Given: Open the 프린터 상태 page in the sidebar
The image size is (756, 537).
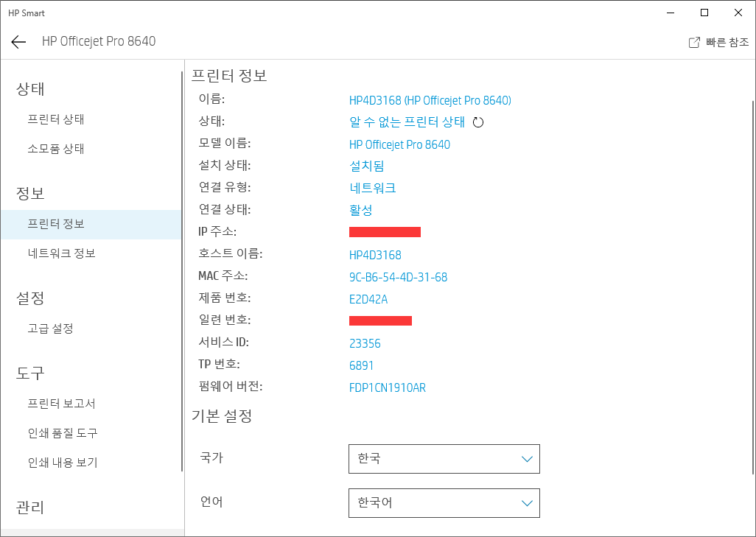Looking at the screenshot, I should tap(56, 119).
